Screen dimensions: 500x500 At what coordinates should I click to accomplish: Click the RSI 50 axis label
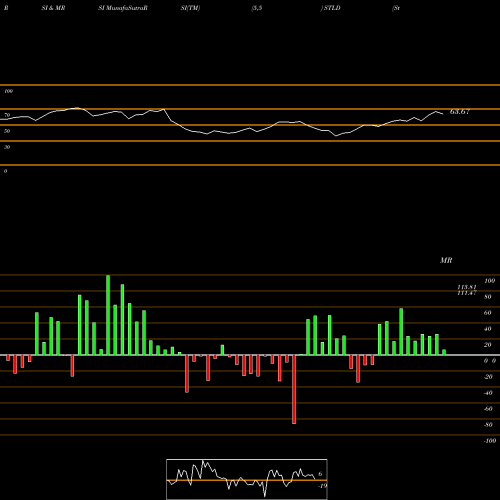coord(7,131)
